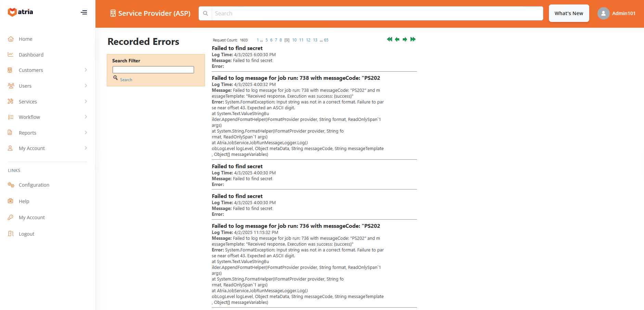Open the Workflow menu item
Image resolution: width=644 pixels, height=310 pixels.
(29, 117)
